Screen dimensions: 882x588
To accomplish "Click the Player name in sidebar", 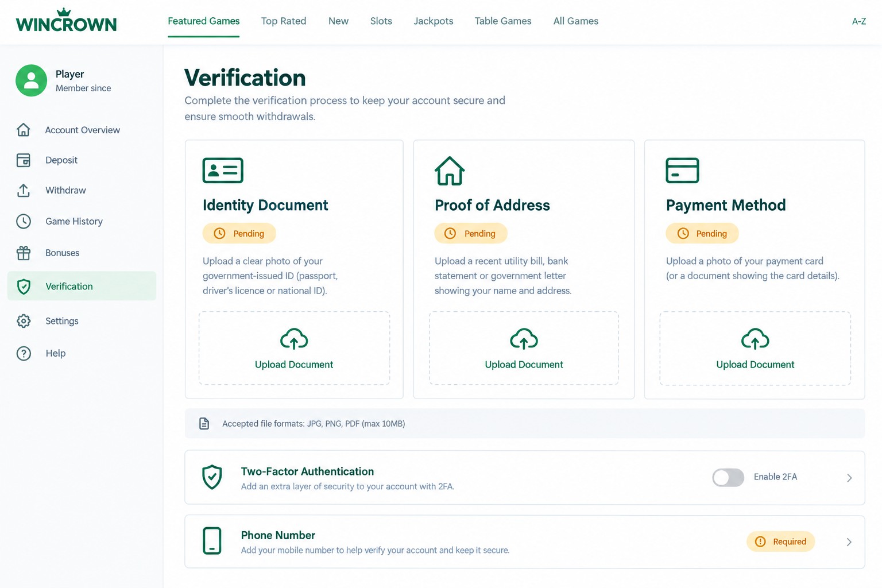I will 69,74.
